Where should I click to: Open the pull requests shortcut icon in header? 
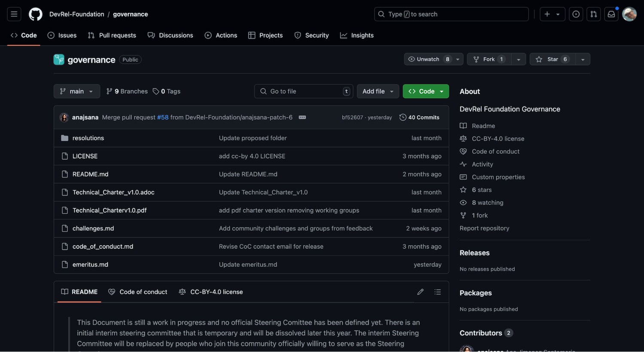(x=594, y=14)
